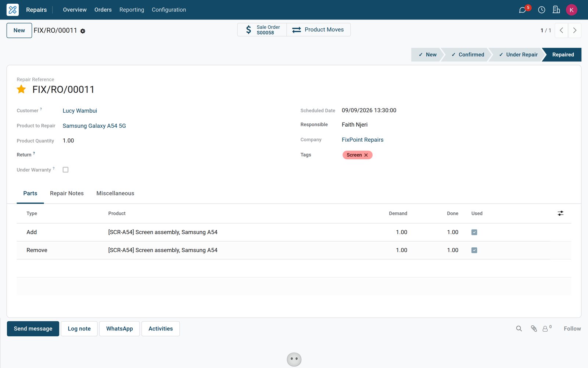
Task: Show followers person icon
Action: click(x=546, y=328)
